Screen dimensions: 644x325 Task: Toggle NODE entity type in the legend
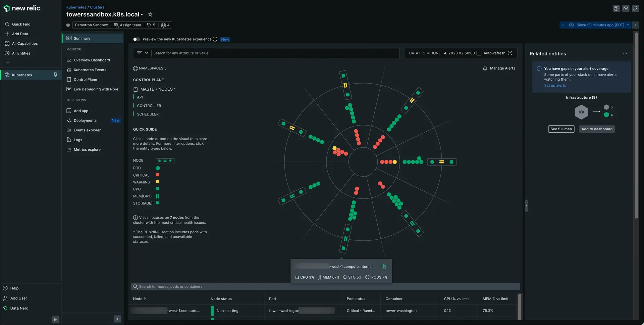click(x=165, y=161)
